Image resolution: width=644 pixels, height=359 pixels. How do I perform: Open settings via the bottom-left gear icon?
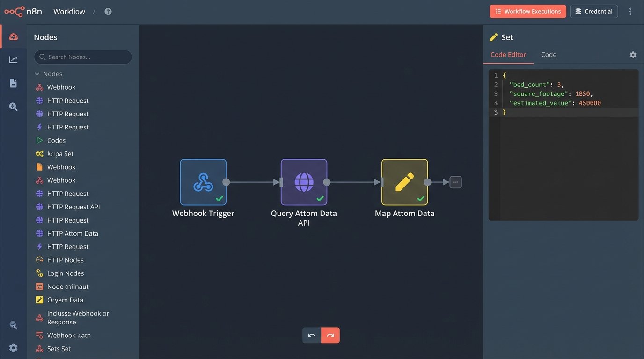click(x=13, y=347)
